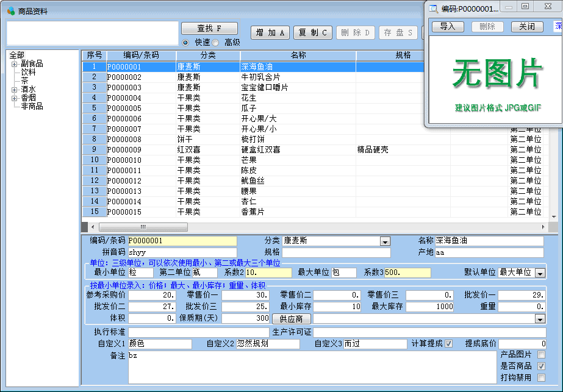Screen dimensions: 563x392
Task: Expand the 酒水 category node
Action: [x=15, y=90]
